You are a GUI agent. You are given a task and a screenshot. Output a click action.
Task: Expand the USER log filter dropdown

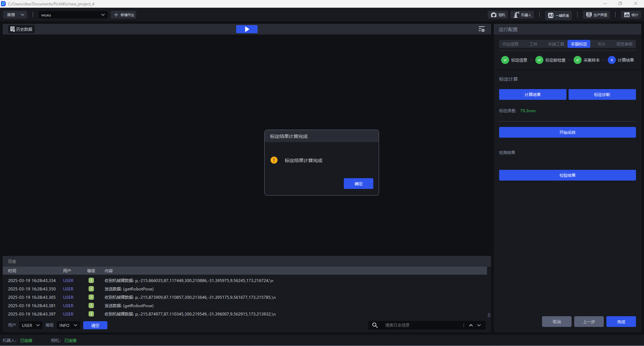pos(31,325)
